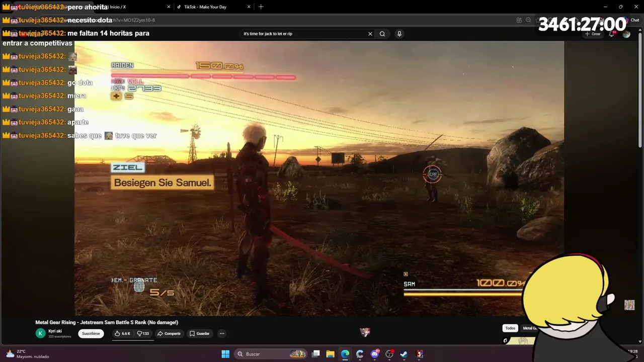Click the Suscribirse button

coord(91,333)
